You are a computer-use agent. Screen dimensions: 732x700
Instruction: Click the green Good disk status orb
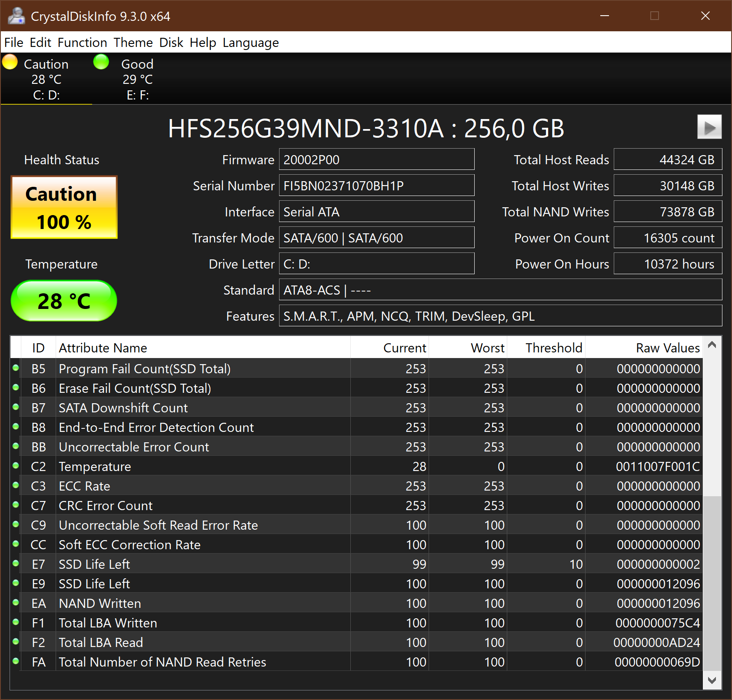(101, 62)
